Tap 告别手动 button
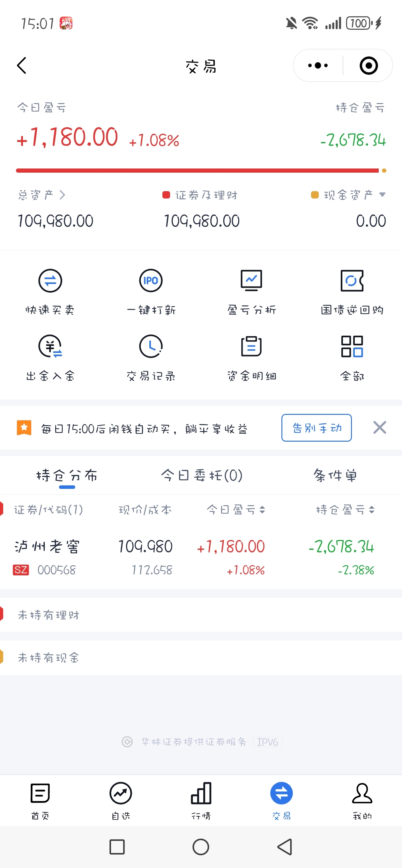 click(316, 428)
